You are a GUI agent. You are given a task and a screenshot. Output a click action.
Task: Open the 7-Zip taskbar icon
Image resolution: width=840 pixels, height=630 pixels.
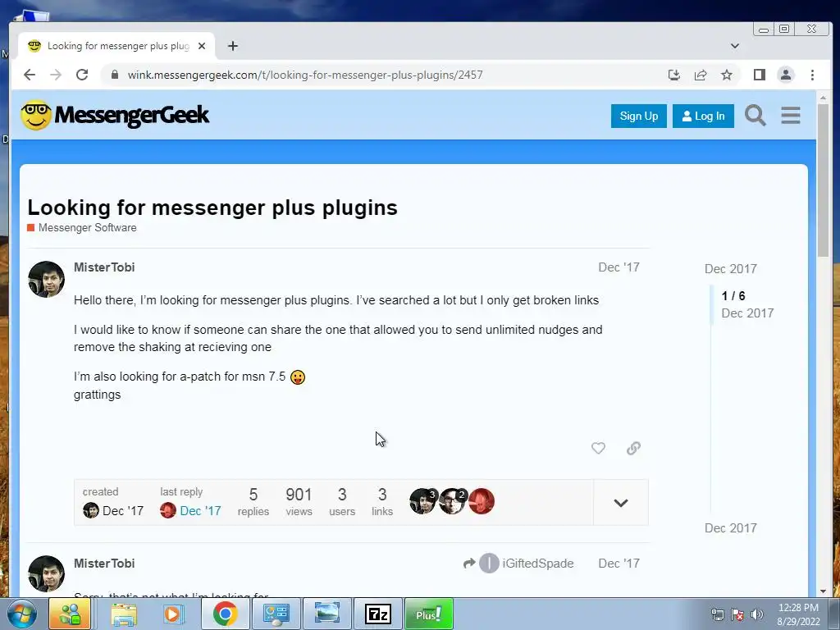377,614
